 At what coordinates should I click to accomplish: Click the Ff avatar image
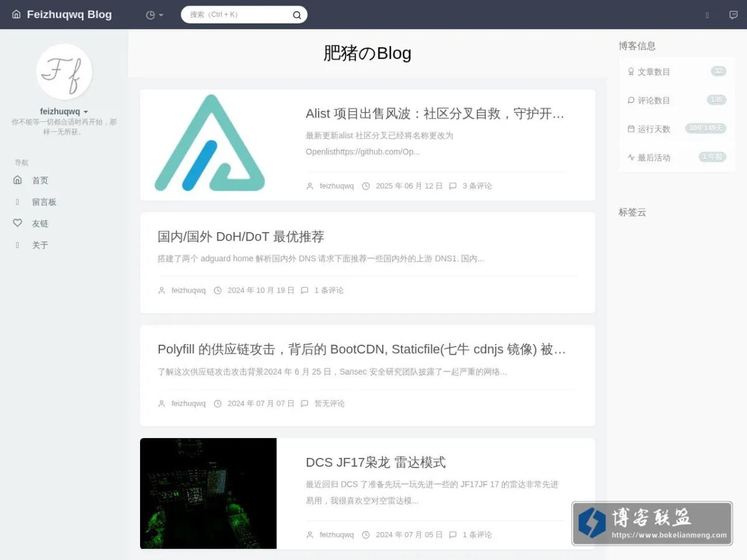[64, 72]
